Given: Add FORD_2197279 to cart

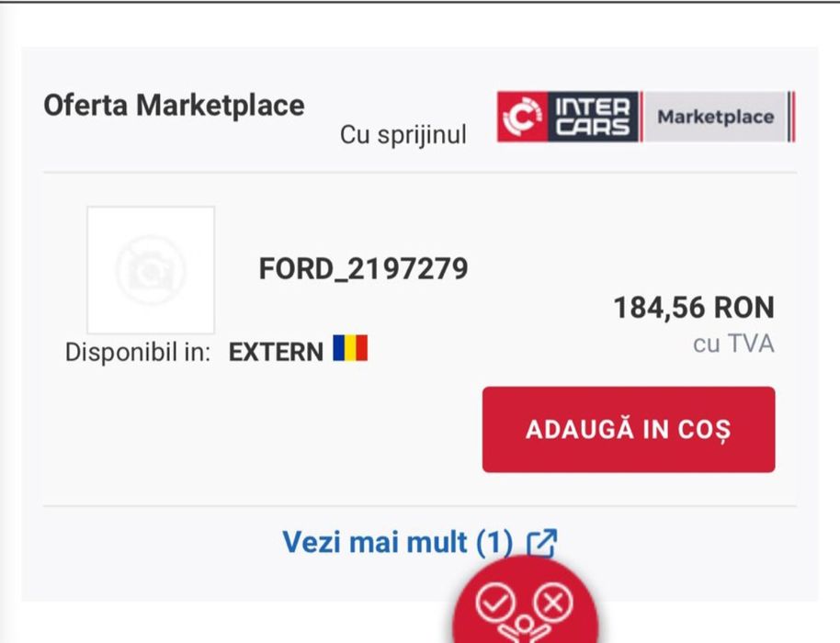Looking at the screenshot, I should (628, 429).
